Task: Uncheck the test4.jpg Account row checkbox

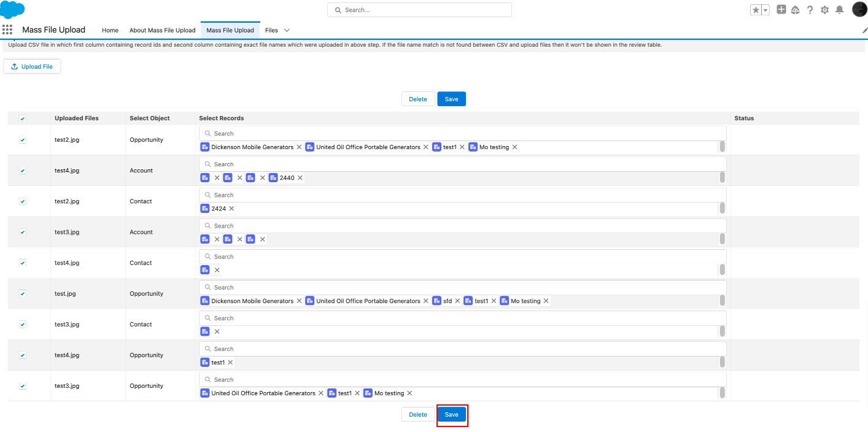Action: pos(23,171)
